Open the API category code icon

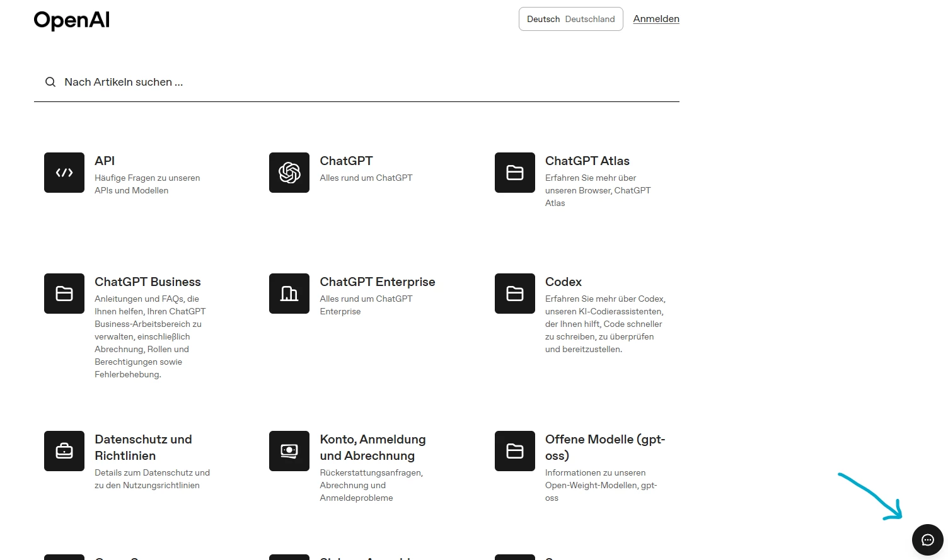(x=64, y=173)
